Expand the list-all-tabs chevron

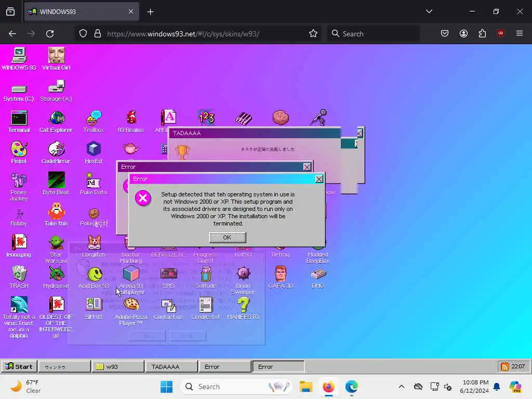pos(429,11)
